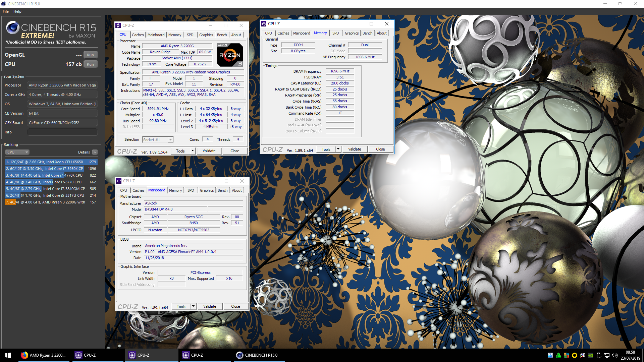Screen dimensions: 644x362
Task: Switch to Mainboard tab in CPU-Z CPU window
Action: [x=156, y=35]
